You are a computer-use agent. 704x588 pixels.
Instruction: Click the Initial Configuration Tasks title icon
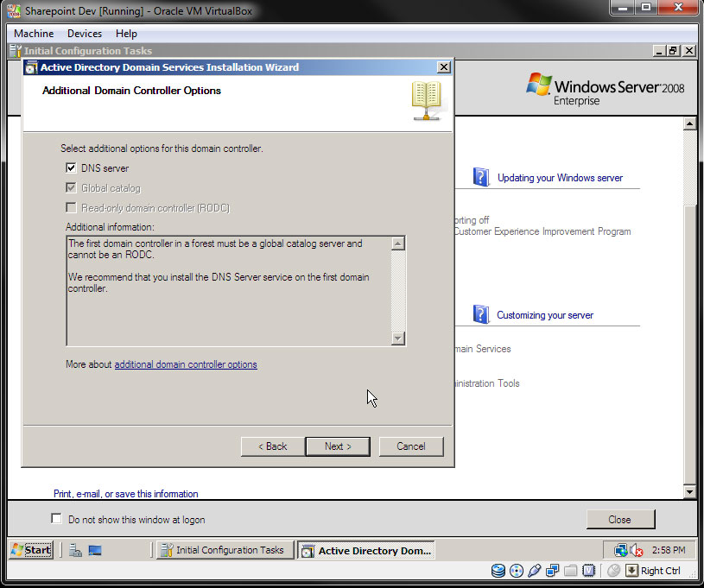(x=16, y=51)
